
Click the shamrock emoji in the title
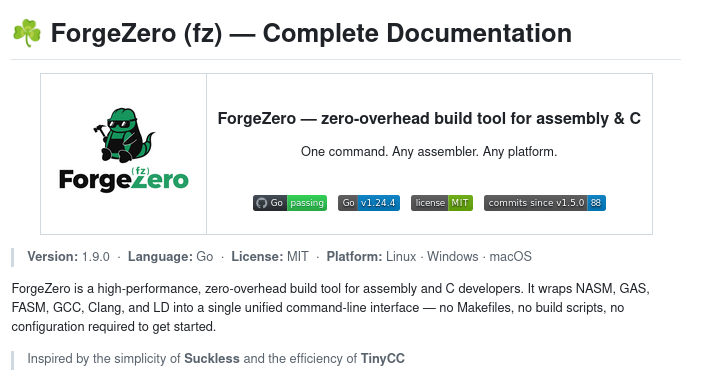click(27, 33)
